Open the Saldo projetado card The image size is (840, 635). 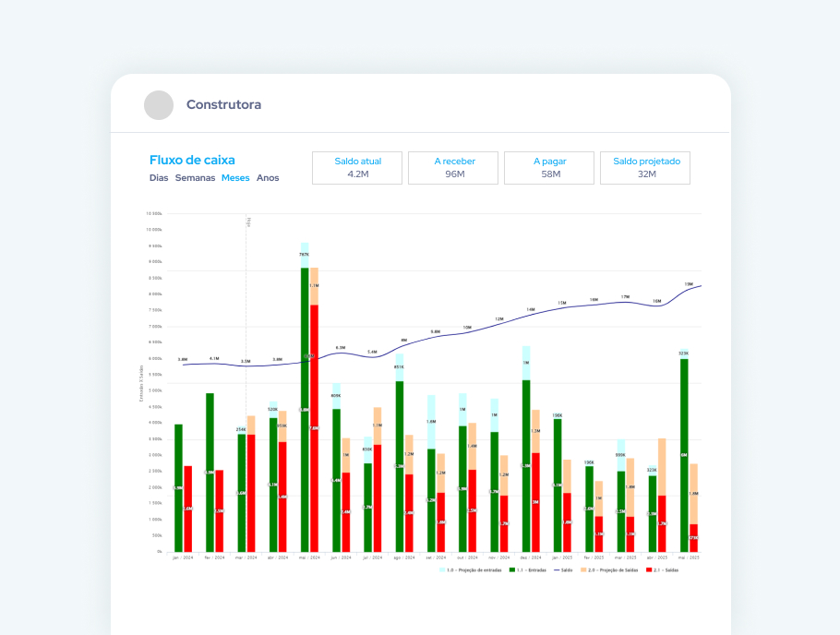645,168
